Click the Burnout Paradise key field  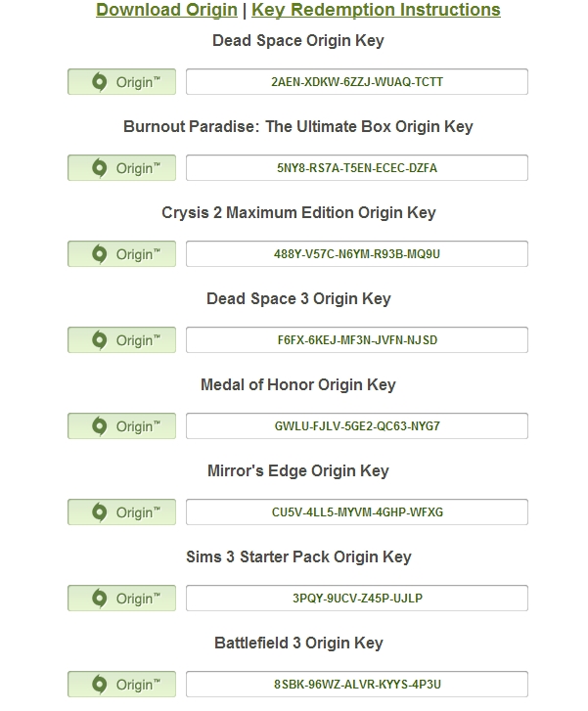(357, 168)
